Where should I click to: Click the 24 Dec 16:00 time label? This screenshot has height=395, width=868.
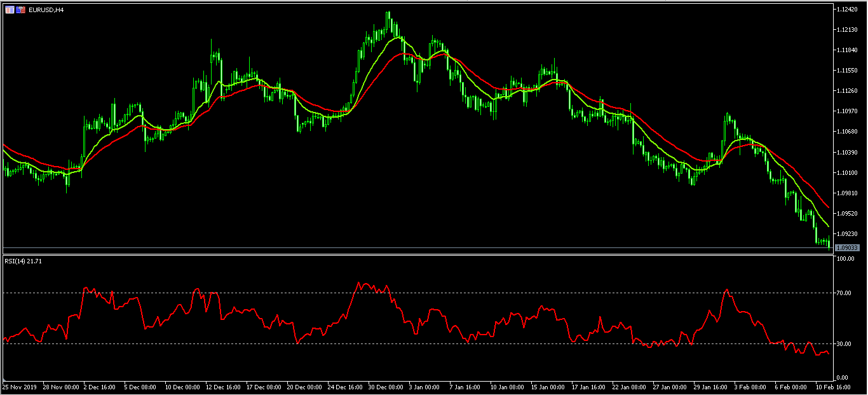346,386
